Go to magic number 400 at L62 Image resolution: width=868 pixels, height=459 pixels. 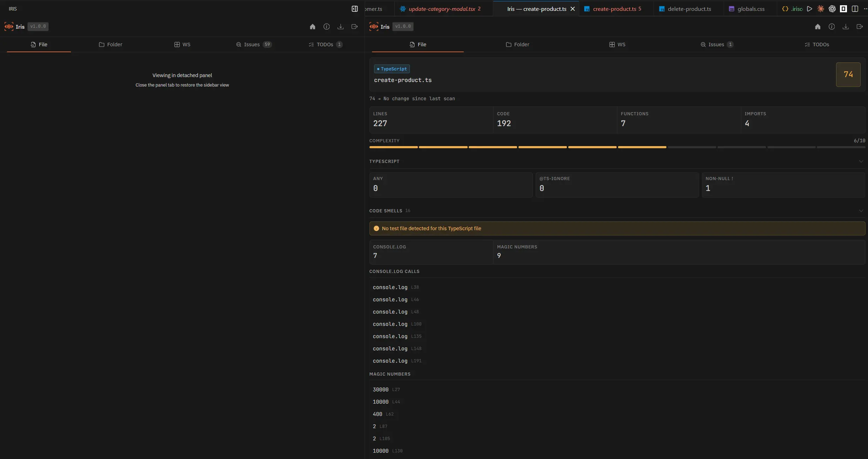[383, 414]
